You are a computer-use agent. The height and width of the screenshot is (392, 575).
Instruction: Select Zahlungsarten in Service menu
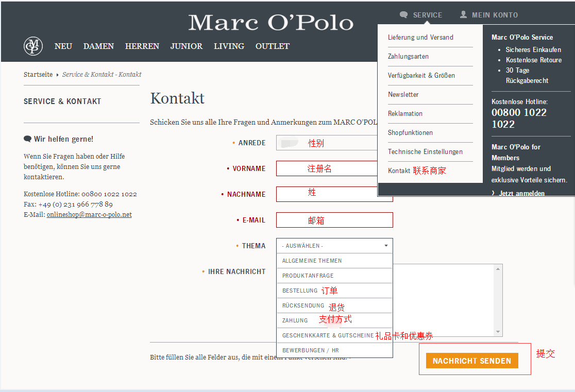(408, 57)
